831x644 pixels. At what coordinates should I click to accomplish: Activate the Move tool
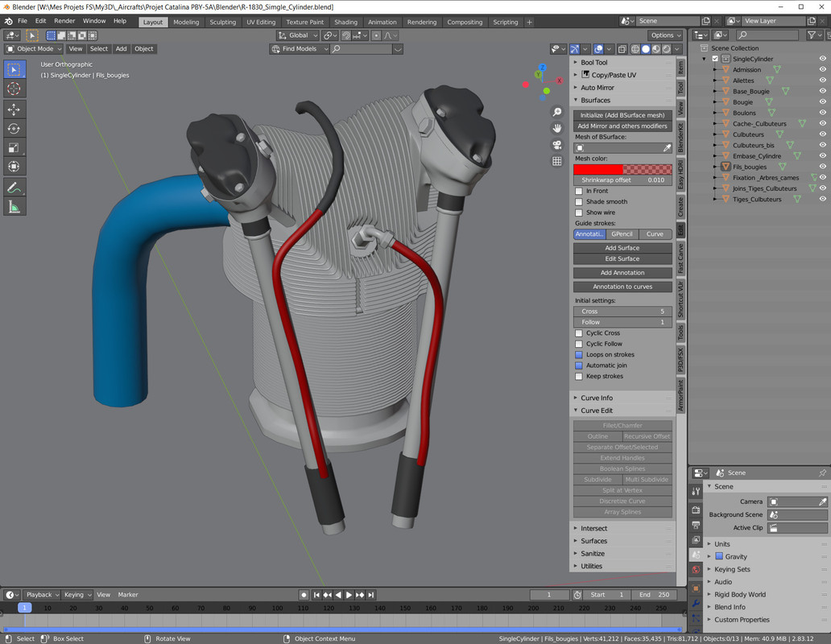coord(14,109)
